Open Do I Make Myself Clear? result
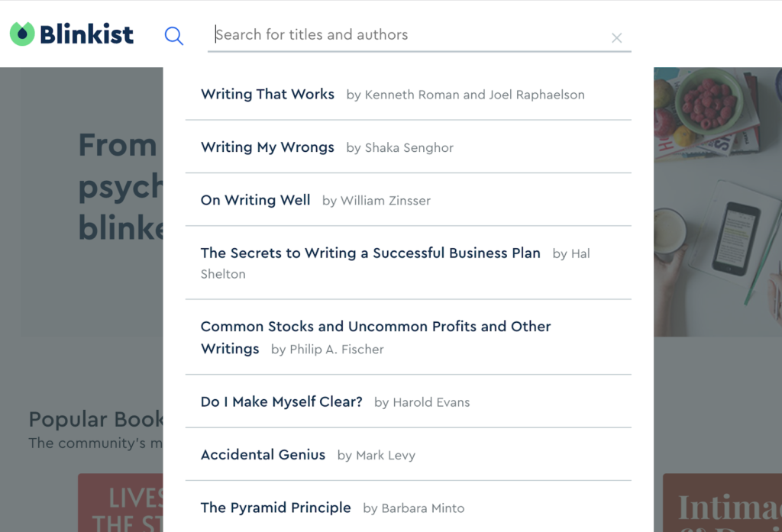Screen dimensions: 782x532 point(281,401)
